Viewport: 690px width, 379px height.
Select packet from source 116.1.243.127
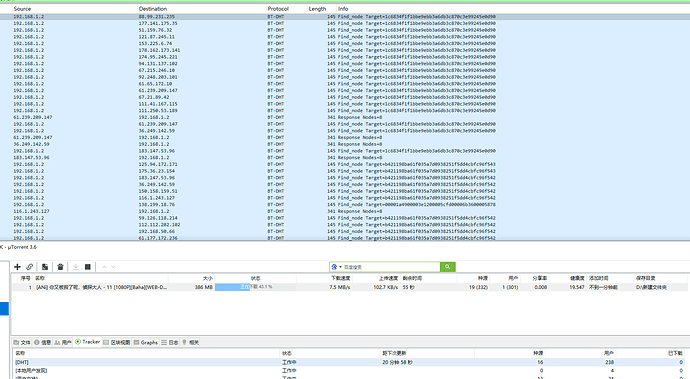[x=345, y=211]
